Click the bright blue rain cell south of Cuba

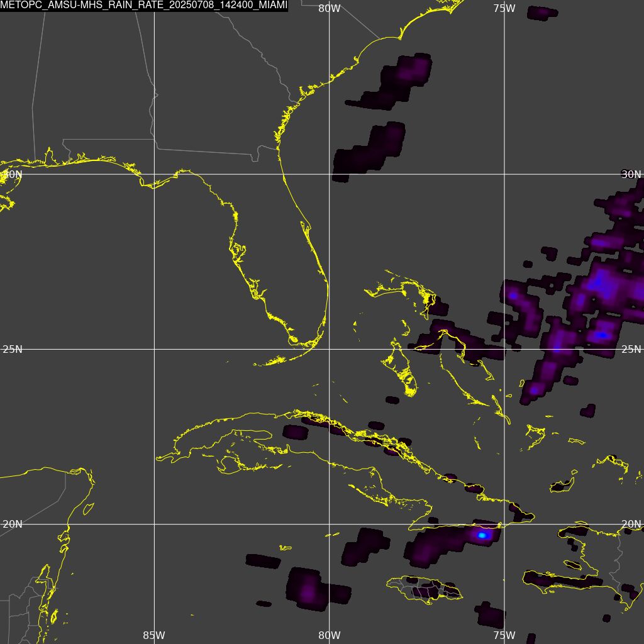(482, 535)
